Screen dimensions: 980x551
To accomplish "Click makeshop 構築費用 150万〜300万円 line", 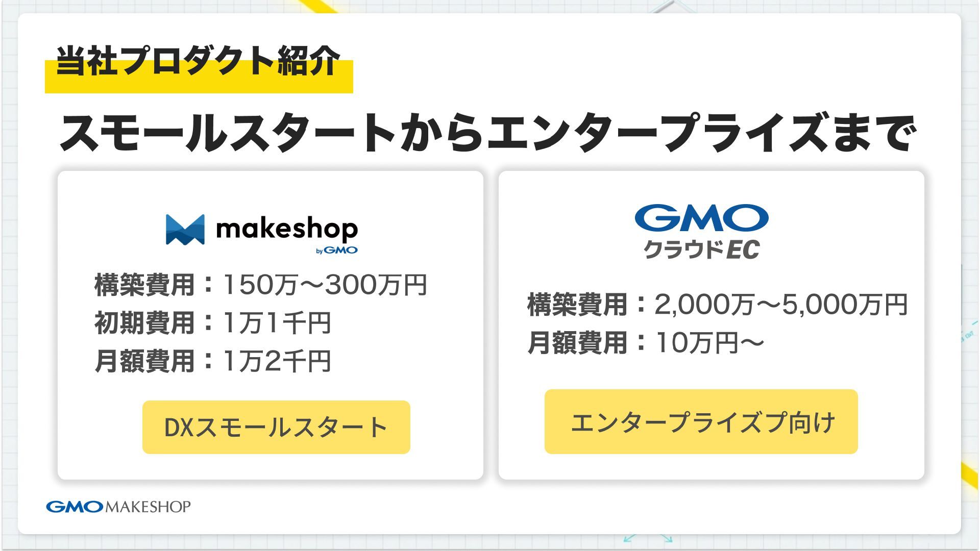I will pos(260,285).
